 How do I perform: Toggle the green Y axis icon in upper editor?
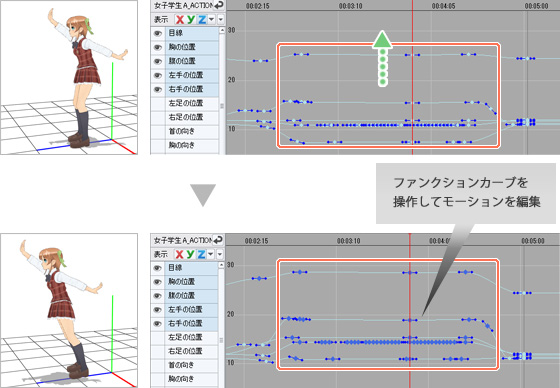pyautogui.click(x=191, y=19)
